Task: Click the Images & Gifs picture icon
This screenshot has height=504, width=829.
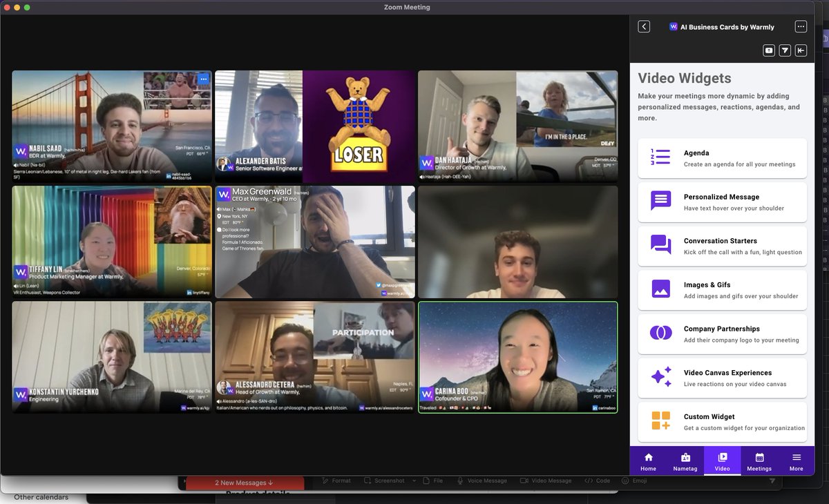Action: point(660,289)
